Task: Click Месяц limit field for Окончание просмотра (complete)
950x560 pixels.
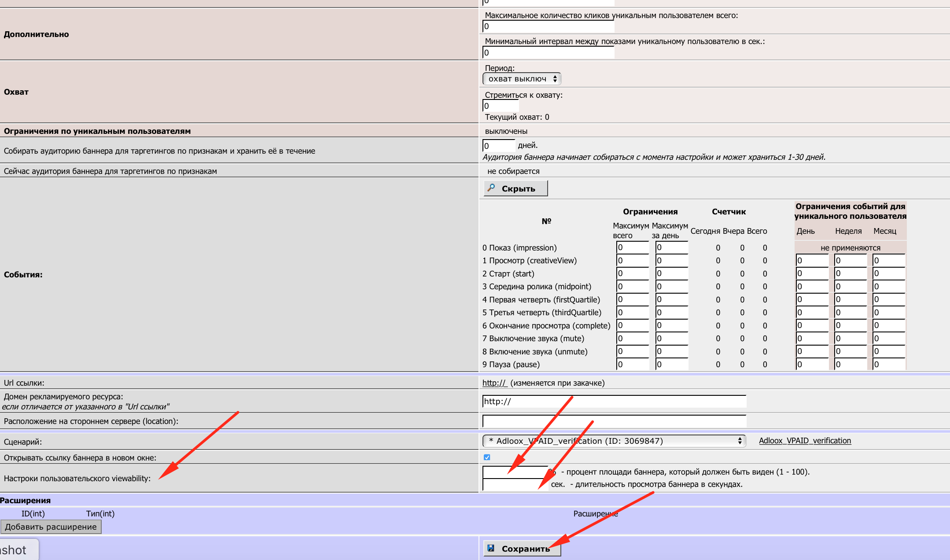Action: [x=889, y=325]
